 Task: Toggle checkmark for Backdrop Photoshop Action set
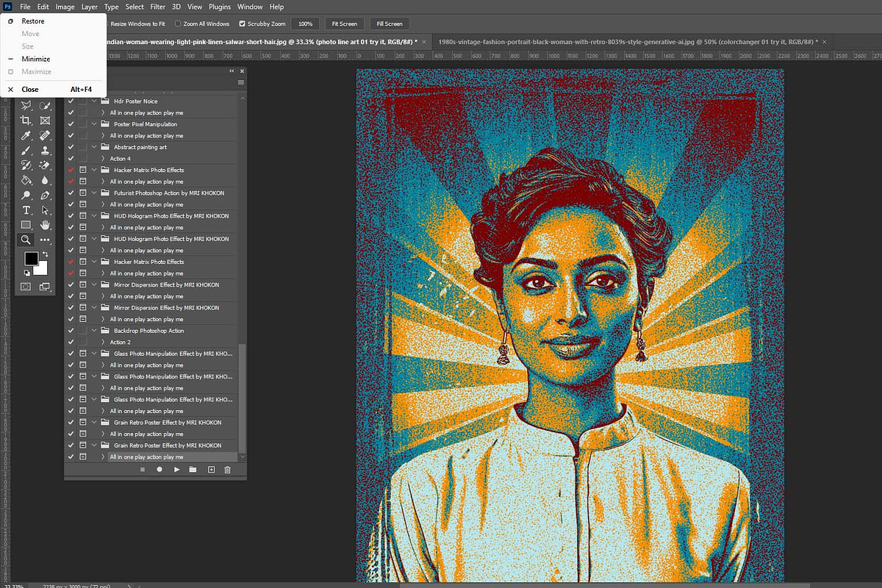click(x=71, y=331)
